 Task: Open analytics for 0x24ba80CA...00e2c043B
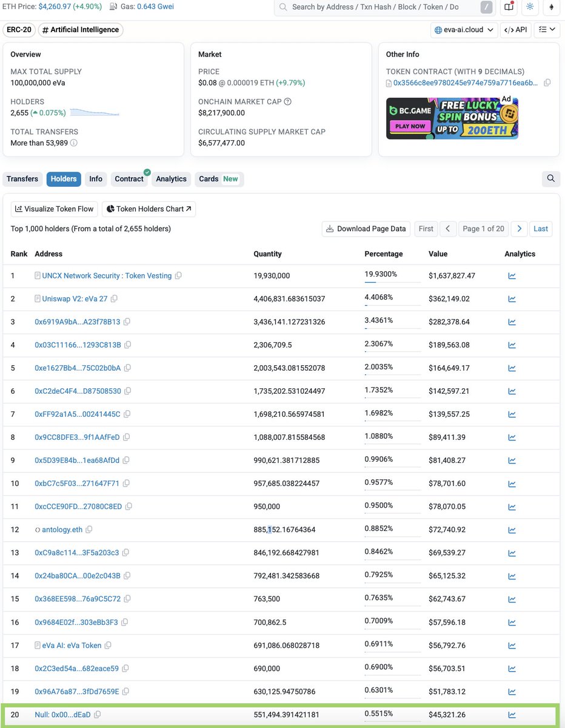512,576
